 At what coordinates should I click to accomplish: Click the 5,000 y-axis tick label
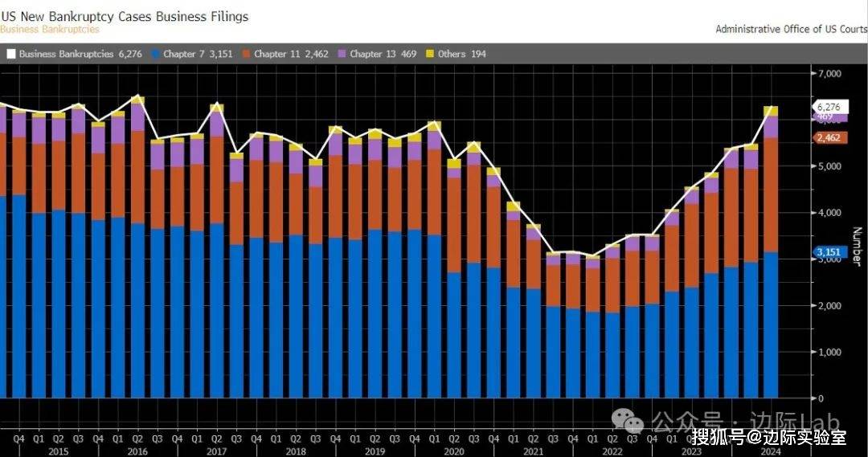pyautogui.click(x=829, y=166)
